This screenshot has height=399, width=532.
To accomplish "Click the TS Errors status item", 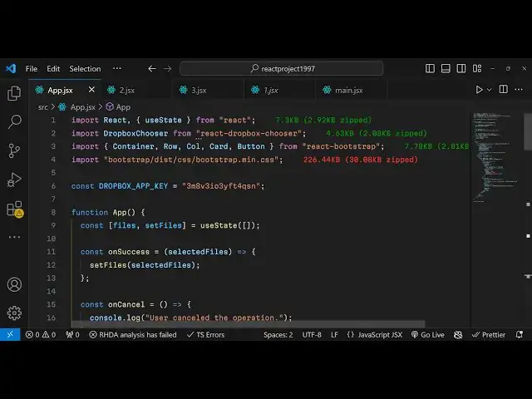I will pyautogui.click(x=205, y=334).
